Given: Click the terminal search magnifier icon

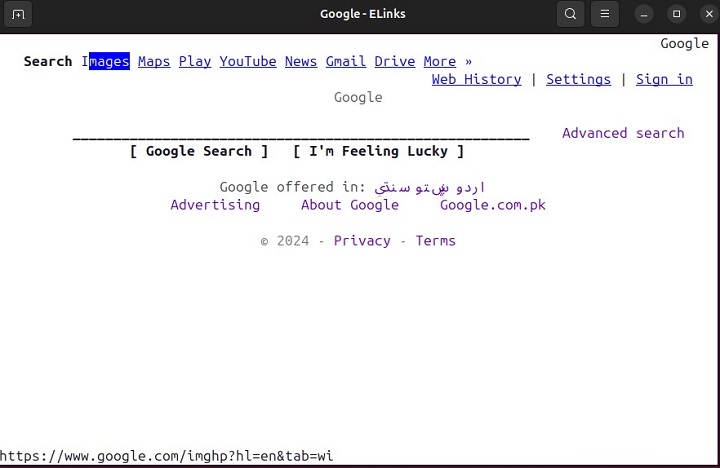Looking at the screenshot, I should click(570, 14).
